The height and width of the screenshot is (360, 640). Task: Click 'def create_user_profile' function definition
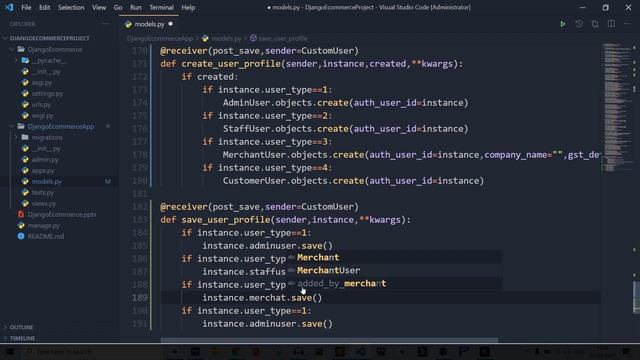click(x=311, y=64)
